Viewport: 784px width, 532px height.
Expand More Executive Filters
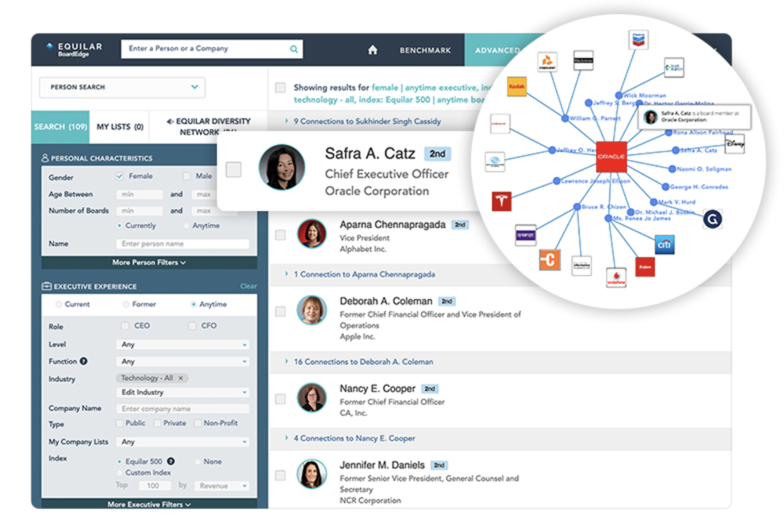[x=148, y=505]
